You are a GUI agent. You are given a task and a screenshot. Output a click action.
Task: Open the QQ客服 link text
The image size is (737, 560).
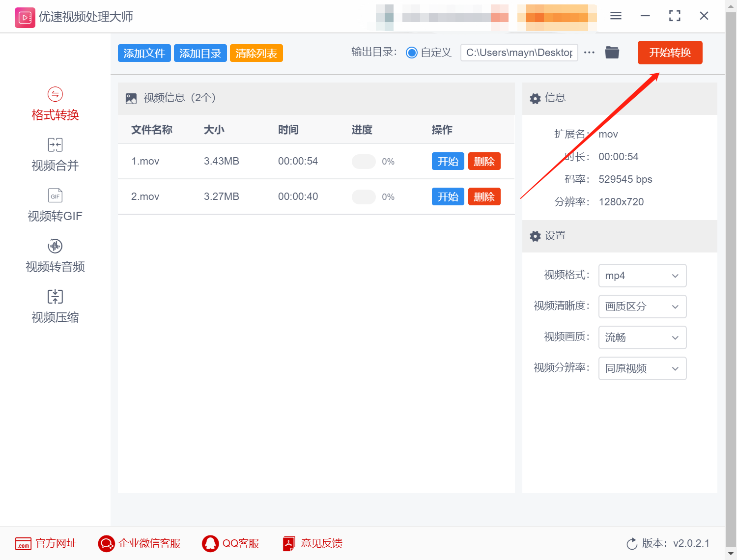[x=241, y=543]
